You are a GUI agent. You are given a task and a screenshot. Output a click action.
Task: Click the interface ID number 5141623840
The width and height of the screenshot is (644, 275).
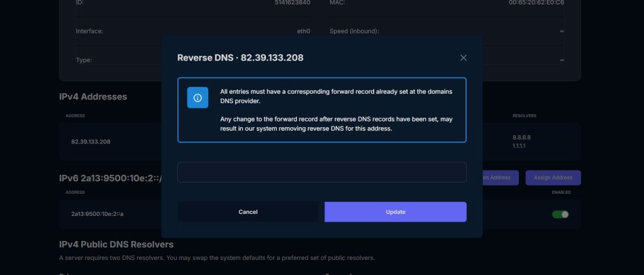(293, 3)
